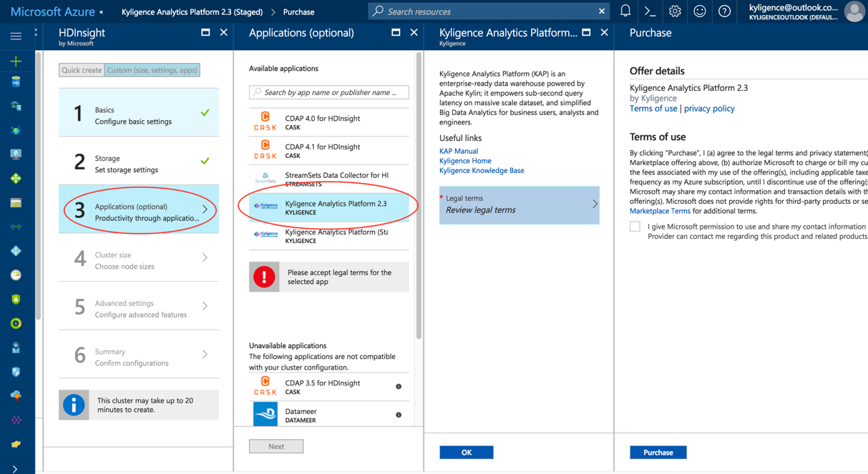Open the portal settings gear icon
Image resolution: width=868 pixels, height=474 pixels.
pyautogui.click(x=675, y=11)
